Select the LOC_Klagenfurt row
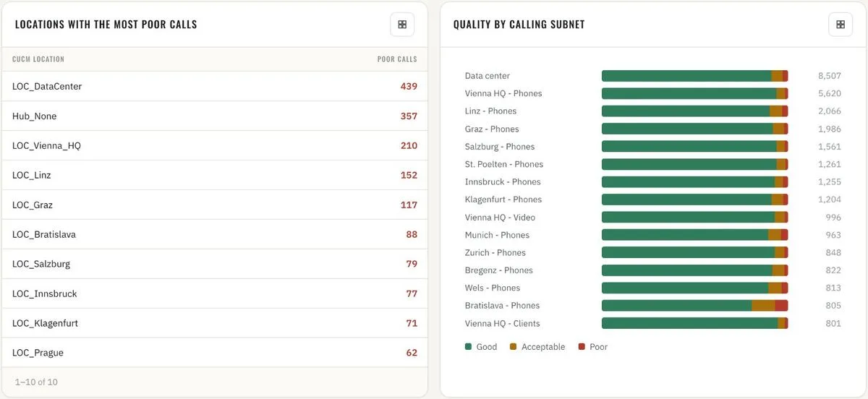Screen dimensions: 868x399 [215, 323]
